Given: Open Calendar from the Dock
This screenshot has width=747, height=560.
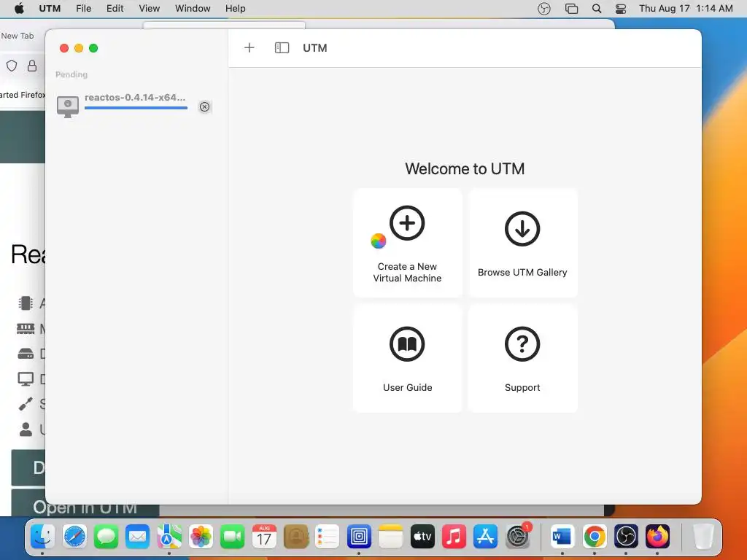Looking at the screenshot, I should click(264, 537).
